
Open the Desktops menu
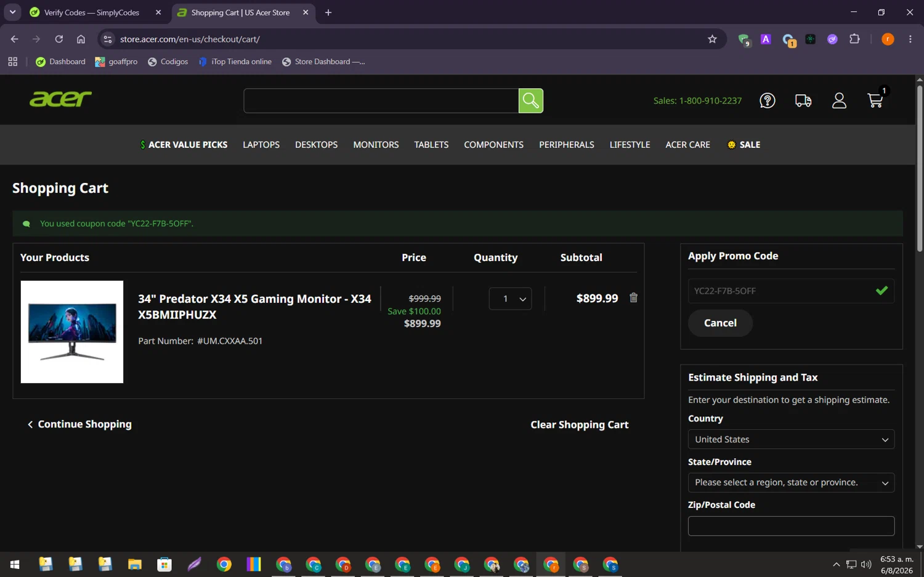click(x=316, y=145)
